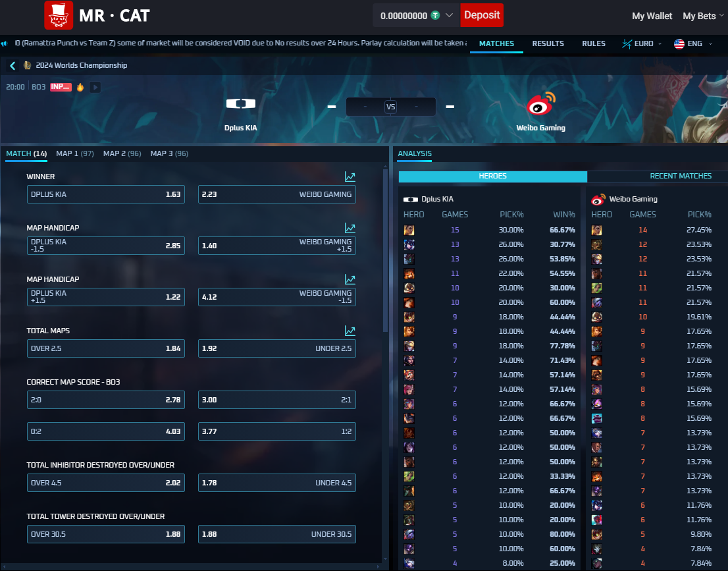Open the EURO odds format dropdown
The height and width of the screenshot is (571, 728).
point(638,43)
